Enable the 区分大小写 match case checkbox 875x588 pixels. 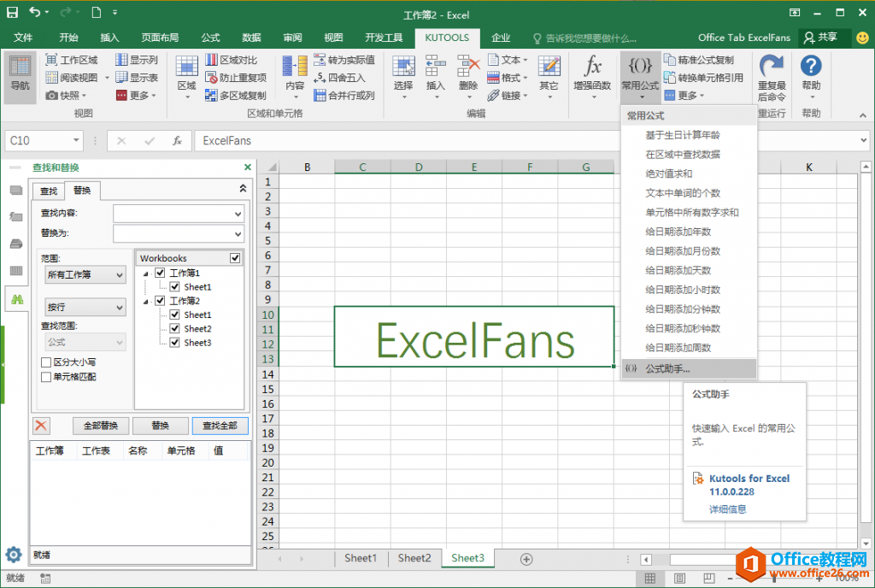pos(46,362)
